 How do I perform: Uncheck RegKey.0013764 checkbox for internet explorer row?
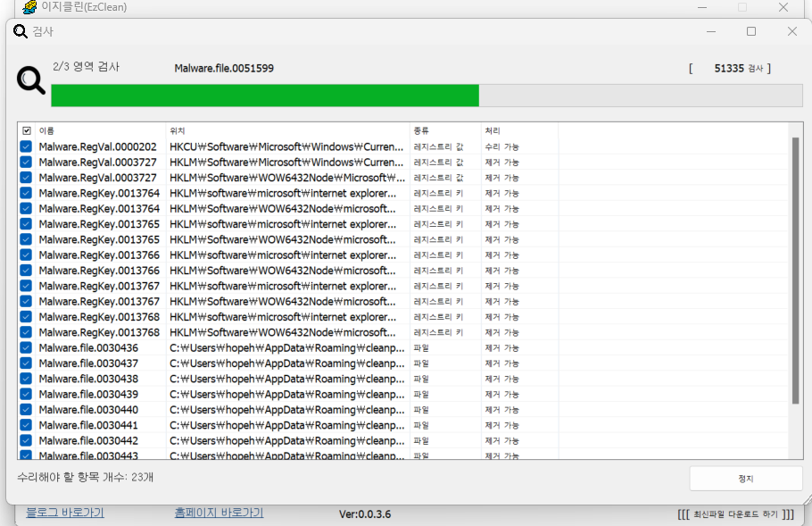pos(26,193)
